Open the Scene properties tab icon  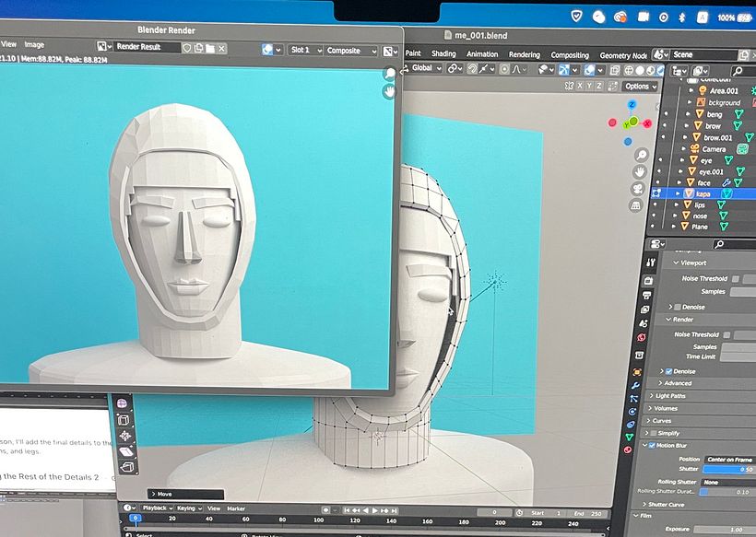pyautogui.click(x=644, y=323)
